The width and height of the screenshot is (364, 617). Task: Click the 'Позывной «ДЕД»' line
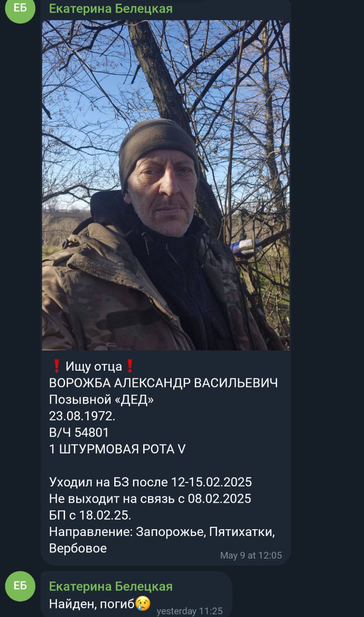click(102, 400)
